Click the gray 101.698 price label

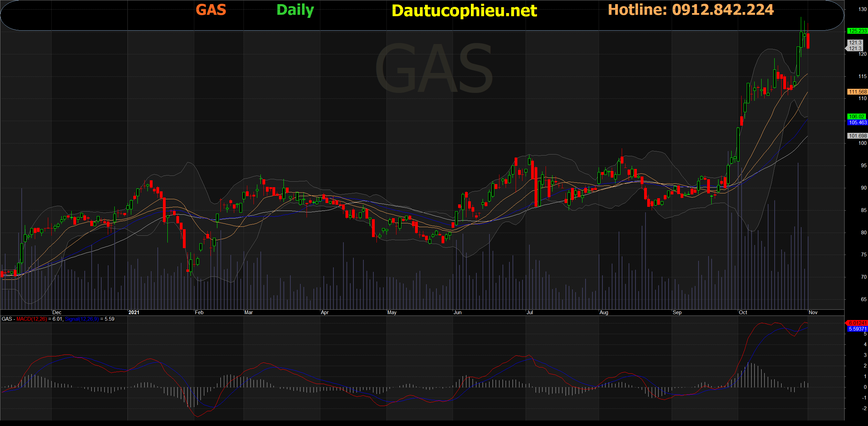(857, 136)
